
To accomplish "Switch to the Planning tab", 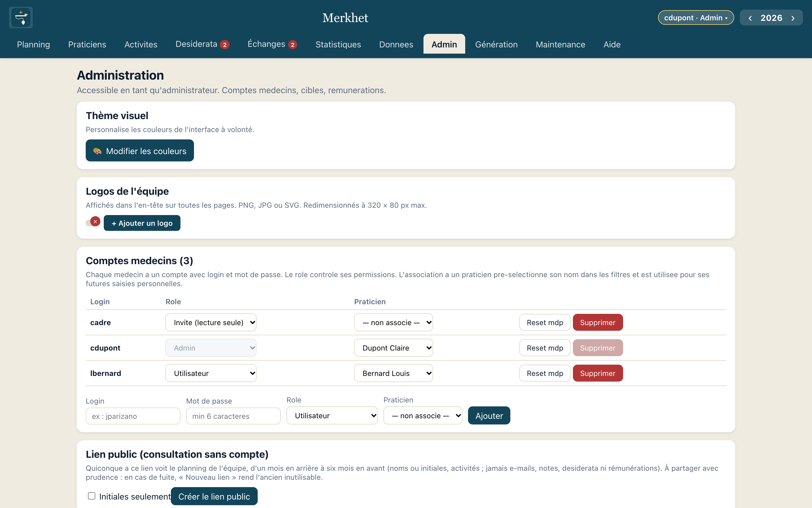I will tap(34, 44).
